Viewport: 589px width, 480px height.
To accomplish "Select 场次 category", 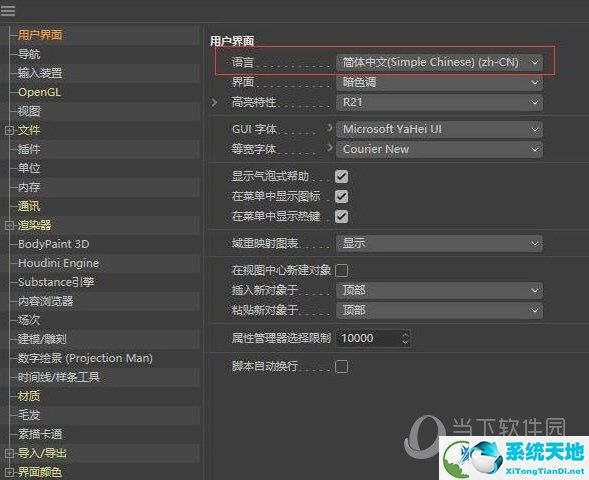I will pos(29,320).
